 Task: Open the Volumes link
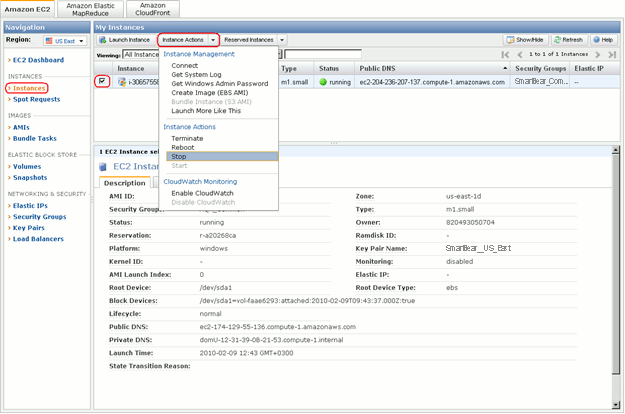pos(27,167)
